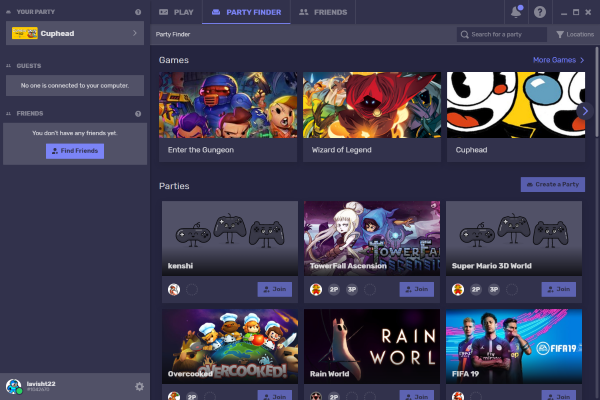This screenshot has height=400, width=600.
Task: Join the TowerFall Ascension party
Action: click(417, 289)
